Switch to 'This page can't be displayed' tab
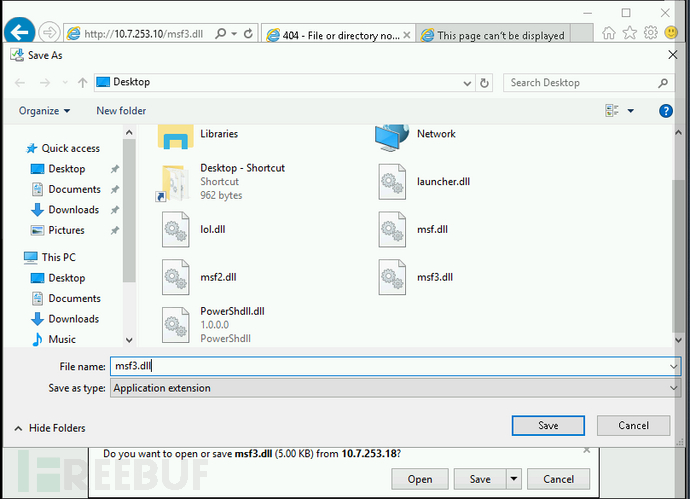The width and height of the screenshot is (690, 499). [x=494, y=35]
